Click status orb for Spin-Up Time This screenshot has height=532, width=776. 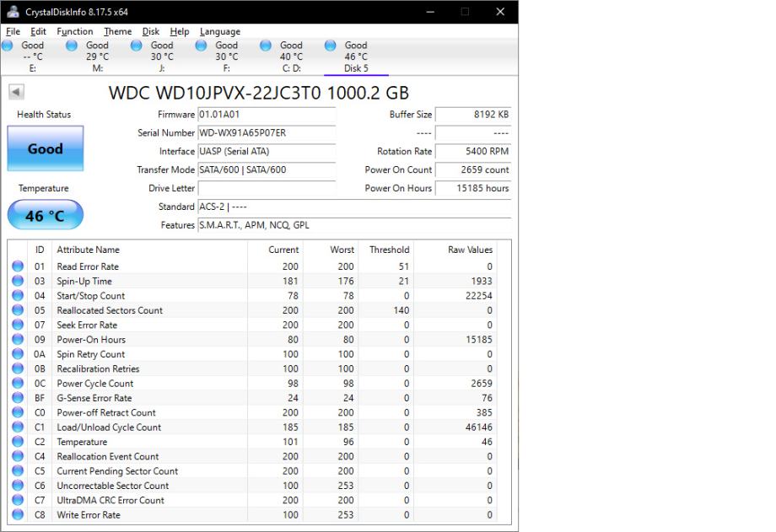pyautogui.click(x=18, y=281)
